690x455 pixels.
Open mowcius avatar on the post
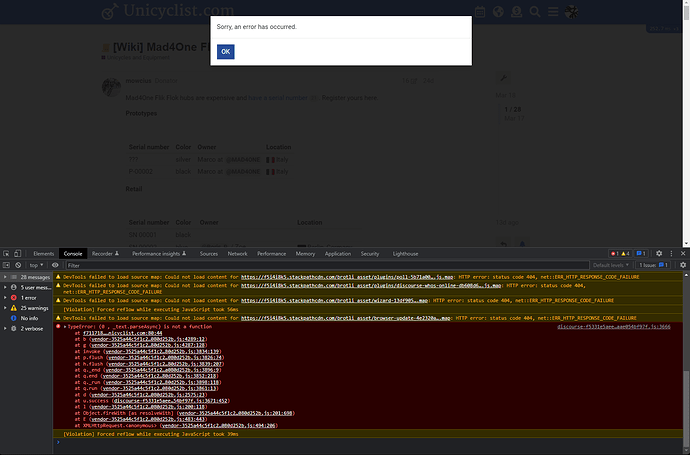pyautogui.click(x=111, y=87)
